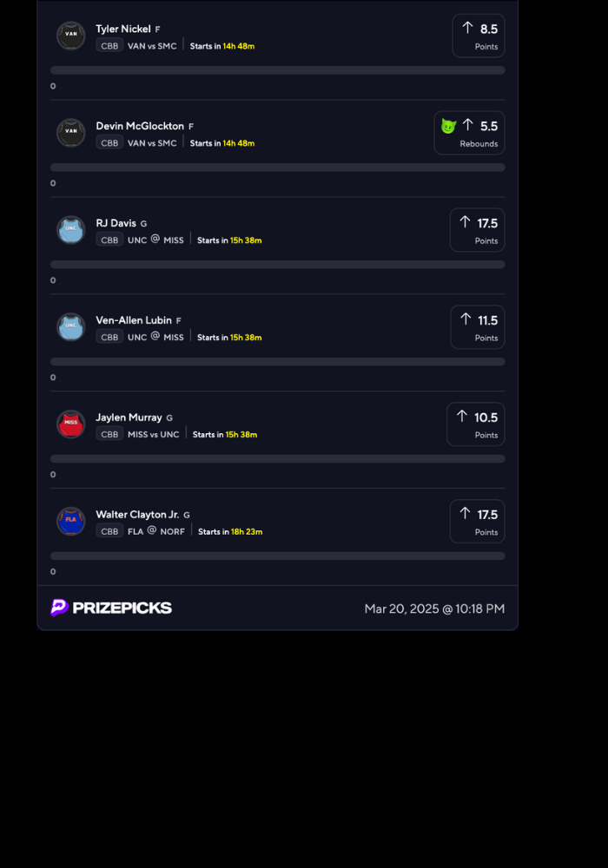Click Tyler Nickel's Vanderbilt jersey icon
The height and width of the screenshot is (868, 608).
point(71,36)
